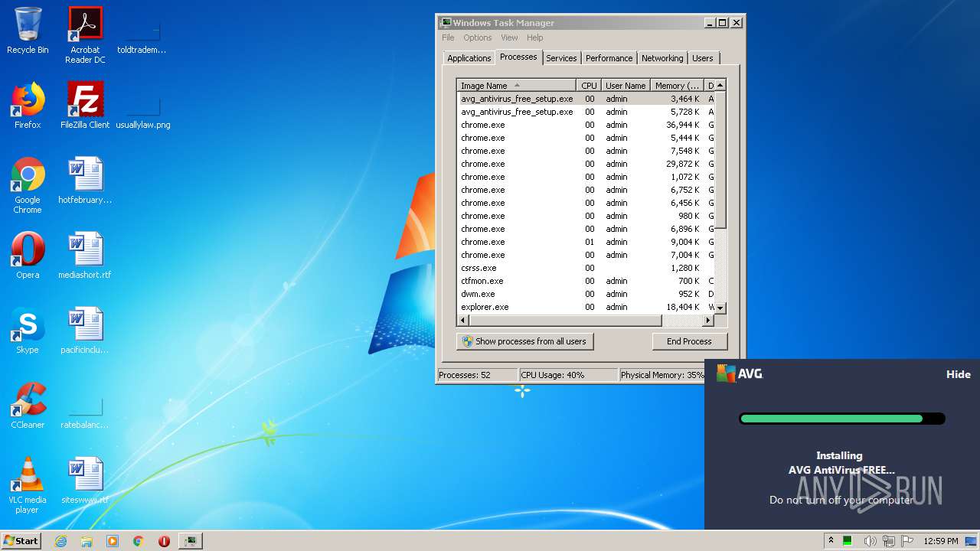This screenshot has height=551, width=980.
Task: Click Show processes from all users
Action: point(524,341)
